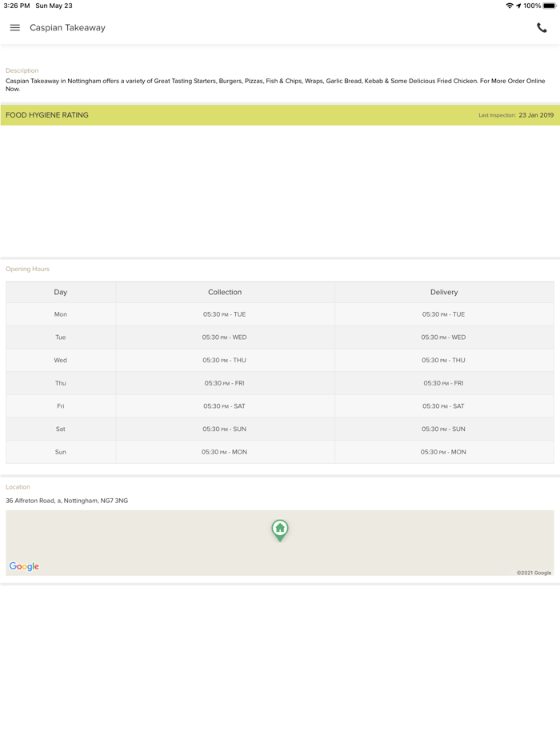Screen dimensions: 560x747
Task: Open the hamburger menu
Action: pyautogui.click(x=14, y=28)
